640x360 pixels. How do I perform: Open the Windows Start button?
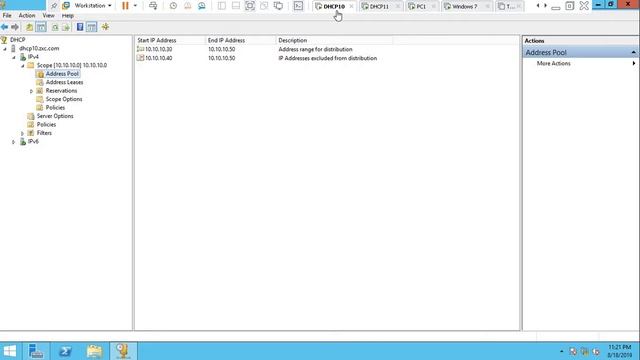[x=9, y=351]
